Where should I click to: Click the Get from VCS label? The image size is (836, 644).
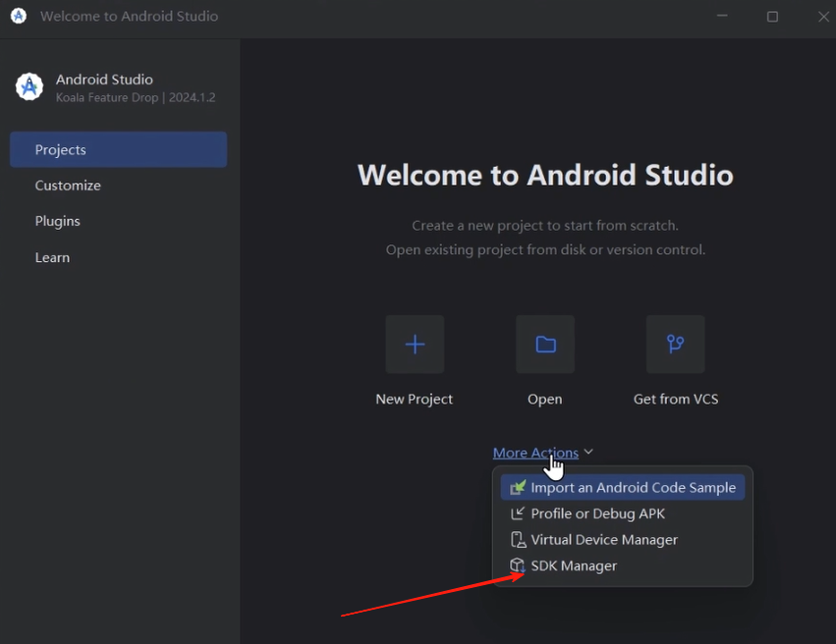(x=676, y=399)
